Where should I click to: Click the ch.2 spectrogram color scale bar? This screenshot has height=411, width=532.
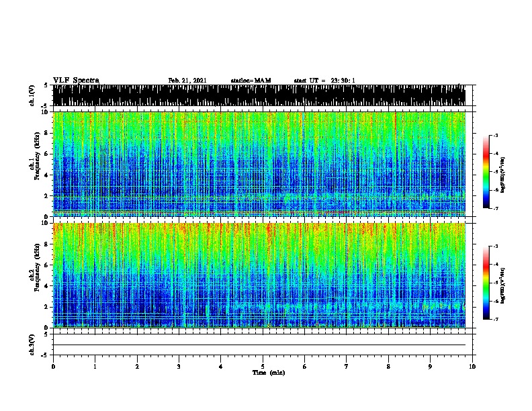[486, 283]
